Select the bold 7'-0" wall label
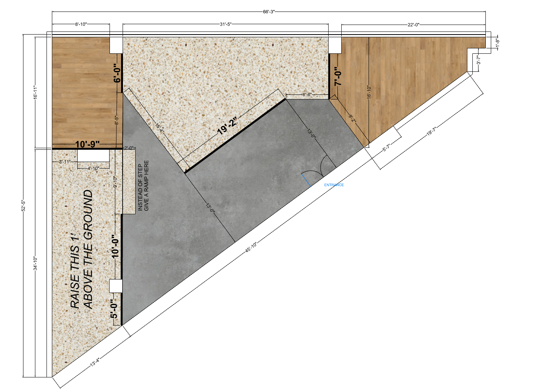Screen dimensions: 535x392 pos(338,77)
